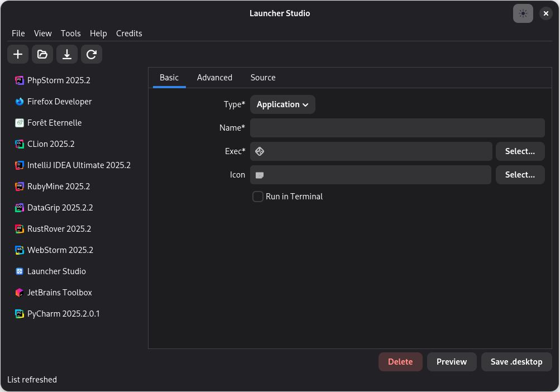The image size is (560, 392).
Task: Click Select next to the Exec field
Action: tap(520, 151)
